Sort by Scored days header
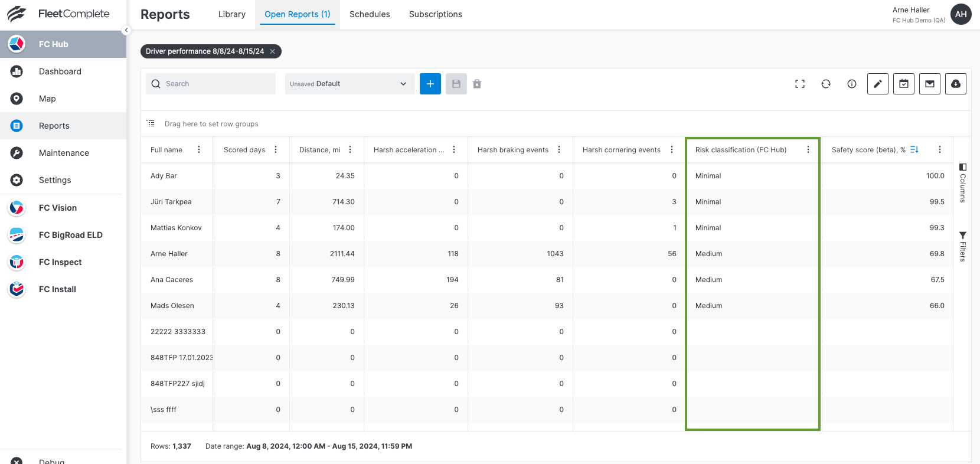 (244, 150)
